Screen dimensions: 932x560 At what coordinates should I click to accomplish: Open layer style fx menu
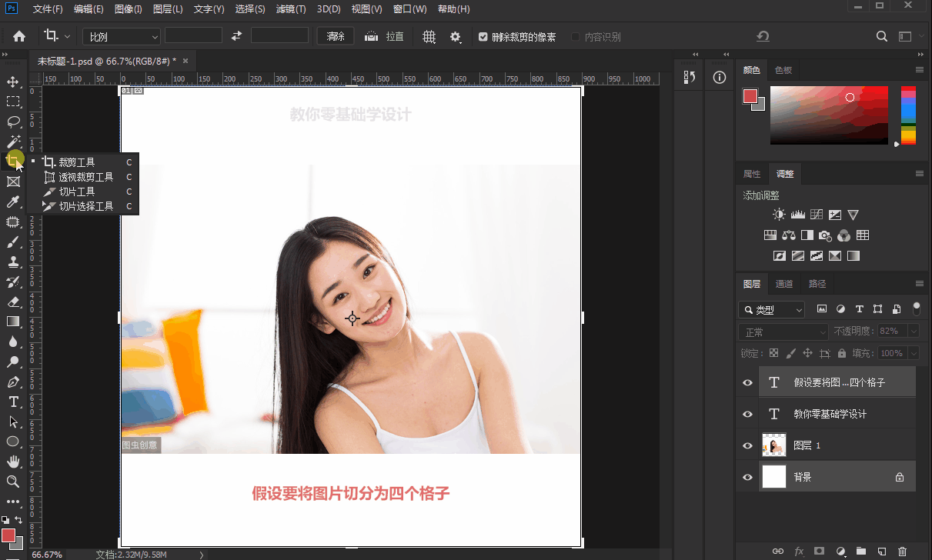(x=799, y=551)
